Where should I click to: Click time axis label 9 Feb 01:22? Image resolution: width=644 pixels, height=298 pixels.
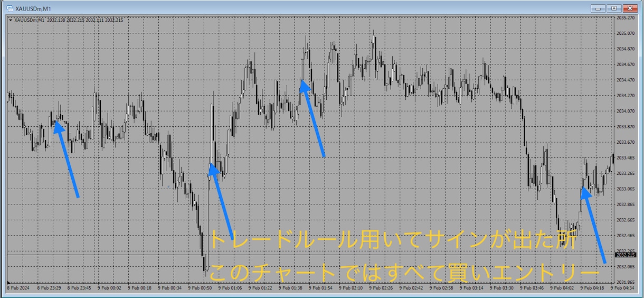click(260, 288)
